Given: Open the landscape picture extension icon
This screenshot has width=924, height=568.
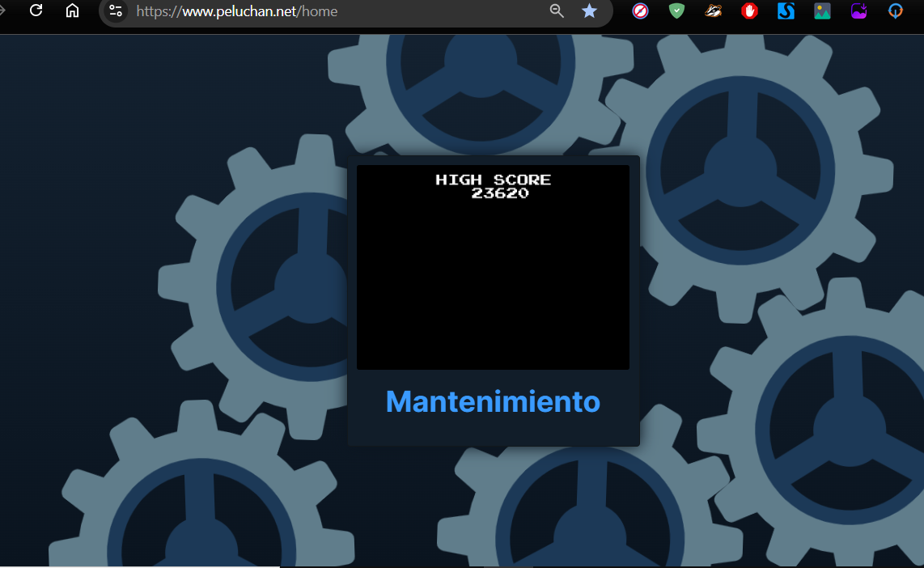Looking at the screenshot, I should click(x=823, y=11).
